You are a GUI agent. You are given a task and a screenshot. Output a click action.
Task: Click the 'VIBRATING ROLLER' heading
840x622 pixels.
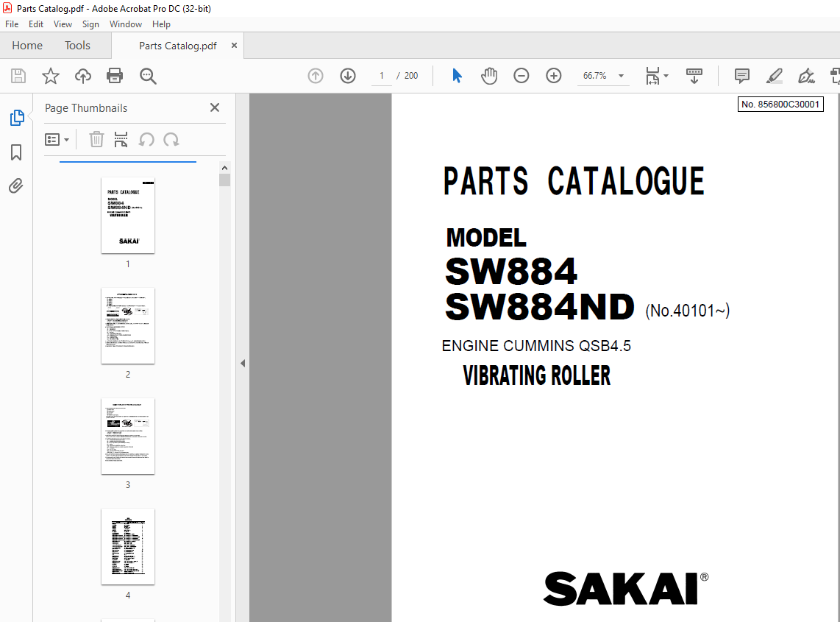(537, 375)
